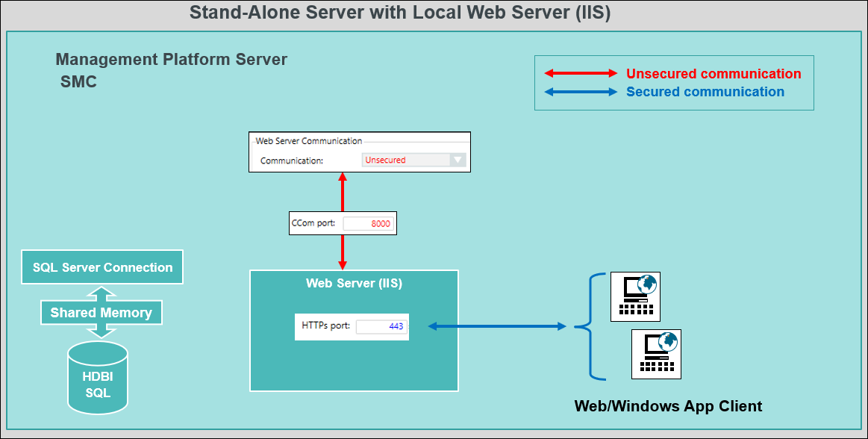
Task: Click the HTTPs port field showing 443
Action: coord(381,326)
